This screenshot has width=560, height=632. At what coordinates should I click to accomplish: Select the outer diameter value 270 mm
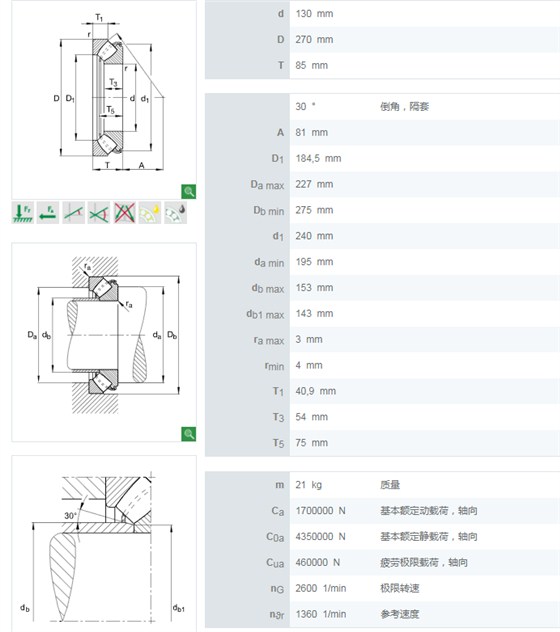[314, 40]
